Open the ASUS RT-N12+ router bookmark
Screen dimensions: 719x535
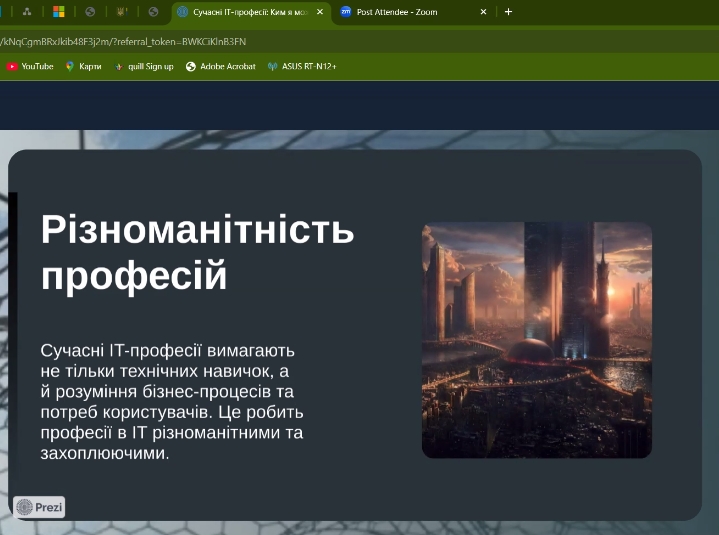(302, 66)
